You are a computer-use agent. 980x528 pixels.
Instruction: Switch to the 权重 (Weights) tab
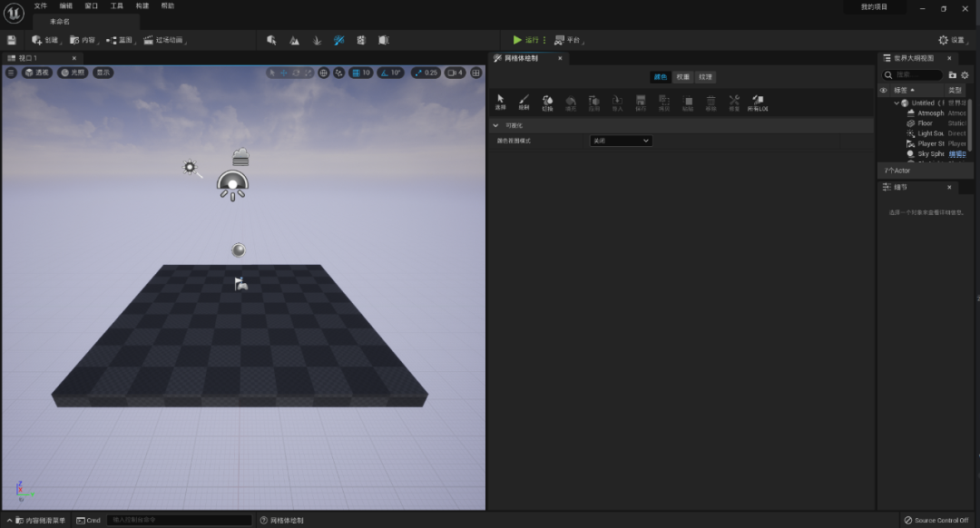click(x=683, y=77)
